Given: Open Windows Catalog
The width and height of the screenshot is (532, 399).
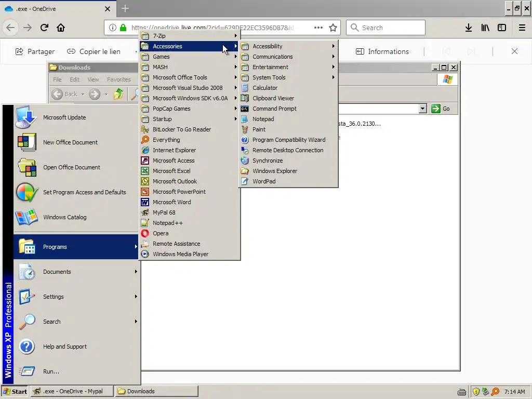Looking at the screenshot, I should coord(76,217).
